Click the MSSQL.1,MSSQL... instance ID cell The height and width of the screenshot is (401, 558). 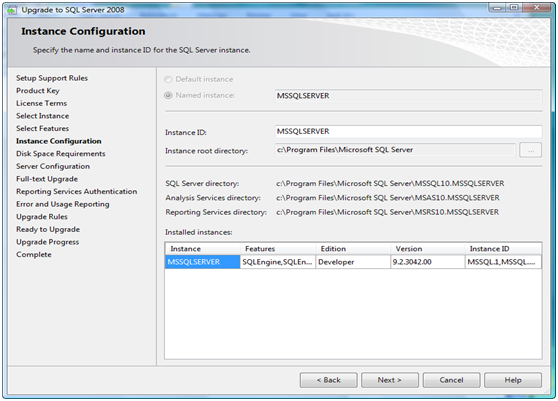tap(503, 262)
